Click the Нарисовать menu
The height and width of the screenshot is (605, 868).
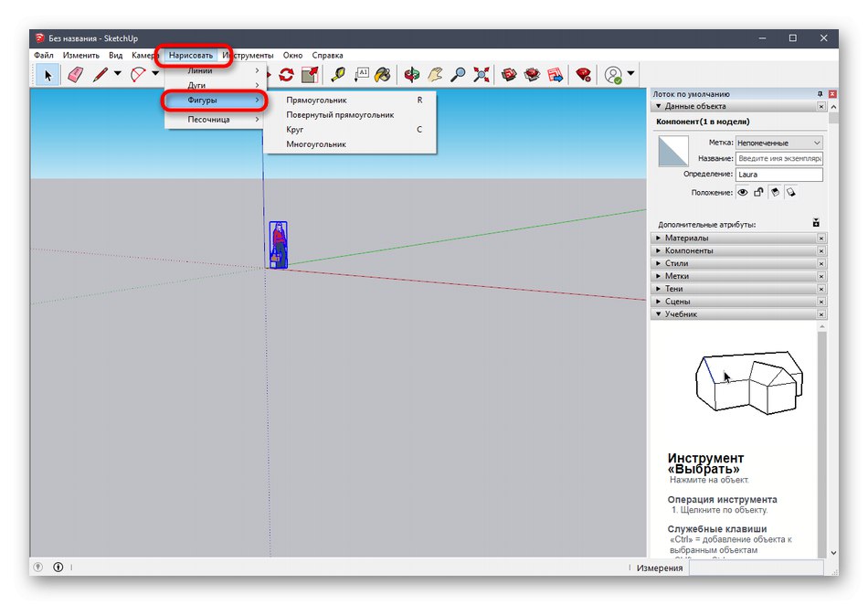191,56
